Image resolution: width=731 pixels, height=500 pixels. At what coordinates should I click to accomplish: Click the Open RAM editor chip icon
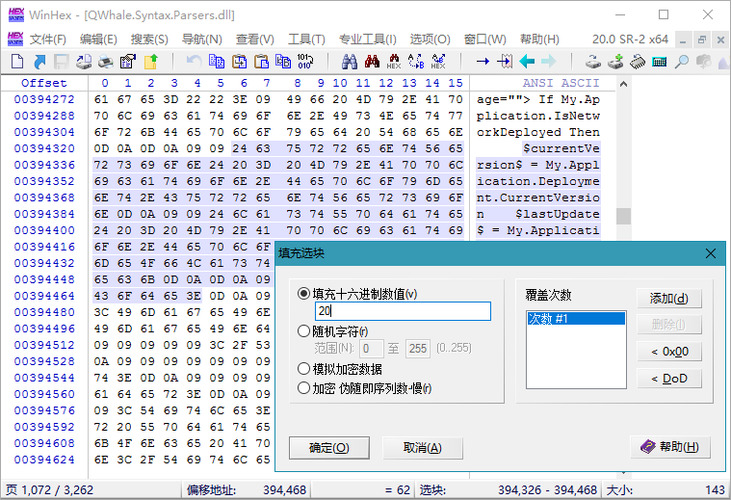(x=638, y=61)
